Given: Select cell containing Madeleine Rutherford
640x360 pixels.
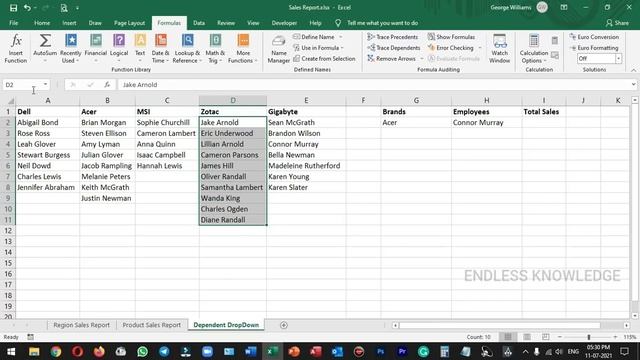Looking at the screenshot, I should 306,166.
